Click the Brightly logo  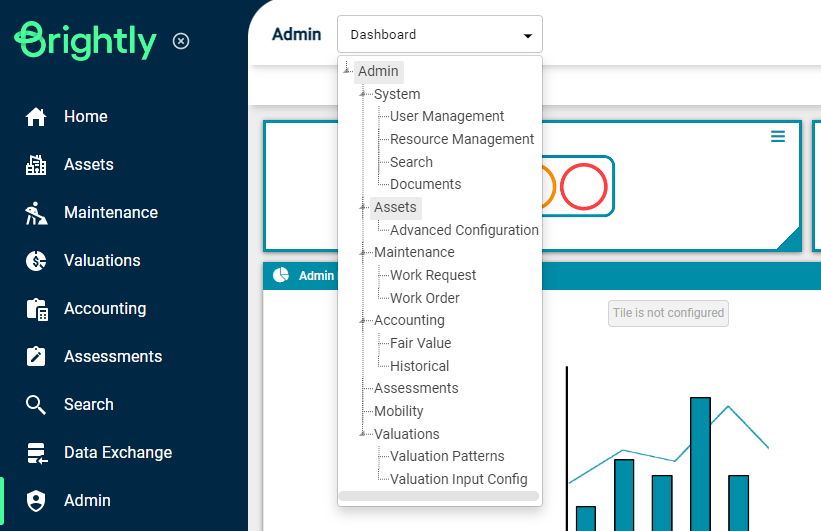pyautogui.click(x=85, y=41)
